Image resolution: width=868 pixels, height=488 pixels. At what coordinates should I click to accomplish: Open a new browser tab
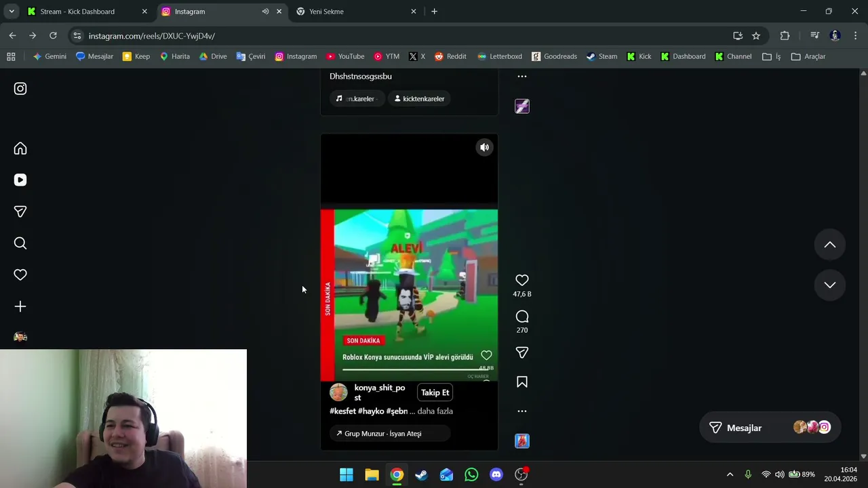(434, 12)
